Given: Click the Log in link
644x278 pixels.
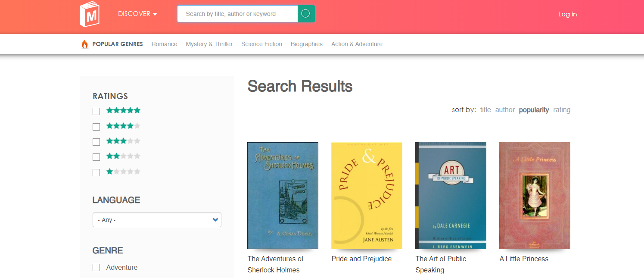Looking at the screenshot, I should point(567,14).
